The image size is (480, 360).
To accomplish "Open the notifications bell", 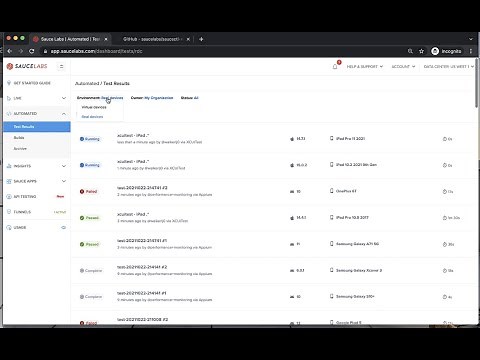I will (x=335, y=66).
